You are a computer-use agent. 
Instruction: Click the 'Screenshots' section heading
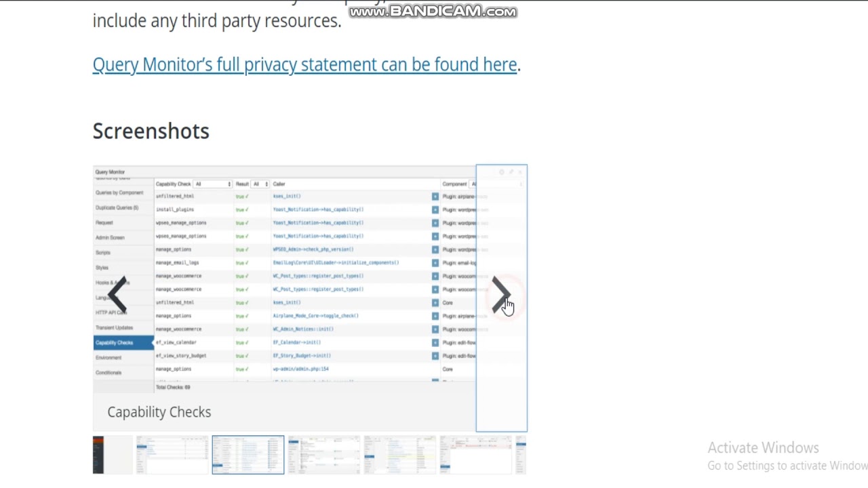pos(151,131)
